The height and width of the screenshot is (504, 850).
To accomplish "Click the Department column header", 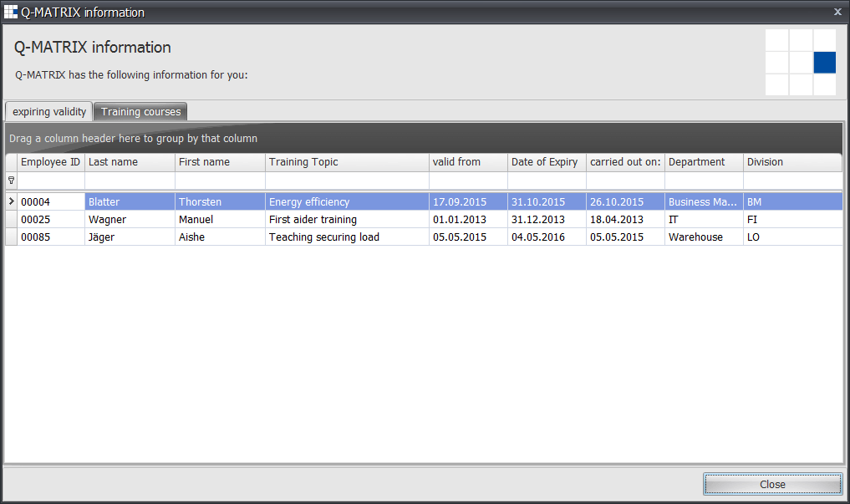I will (703, 162).
